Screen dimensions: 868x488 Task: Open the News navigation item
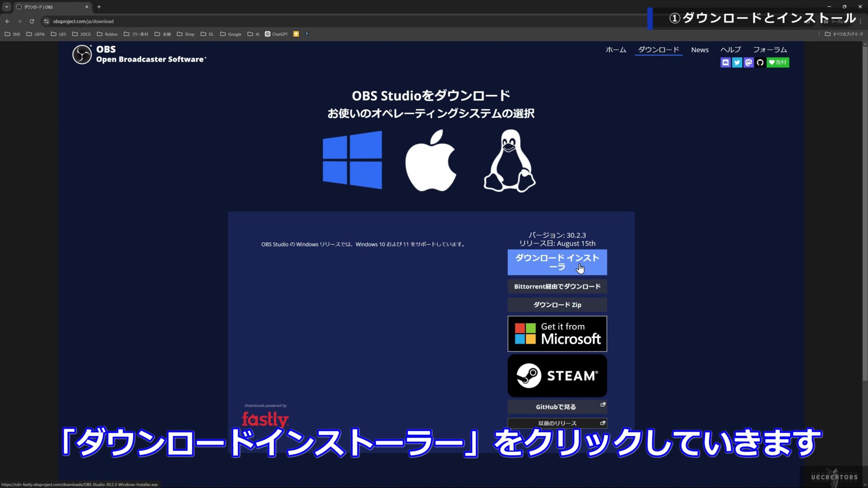700,50
